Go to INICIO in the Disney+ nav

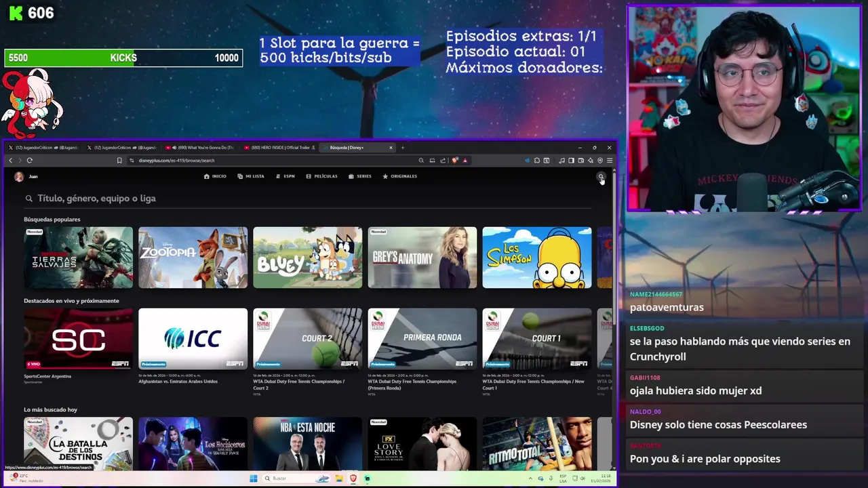pos(215,176)
